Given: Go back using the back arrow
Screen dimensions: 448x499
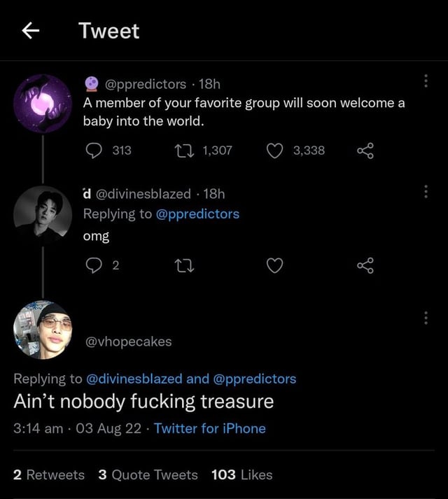Looking at the screenshot, I should (29, 31).
